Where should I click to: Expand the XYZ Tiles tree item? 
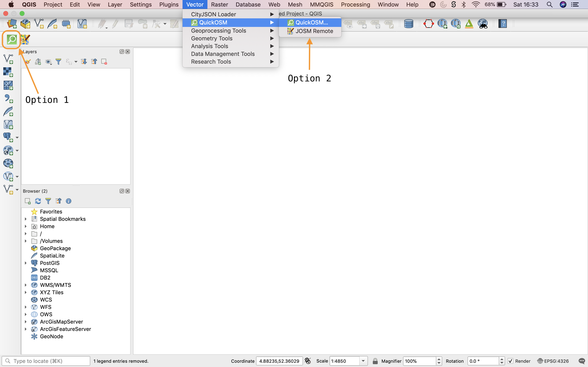(25, 292)
